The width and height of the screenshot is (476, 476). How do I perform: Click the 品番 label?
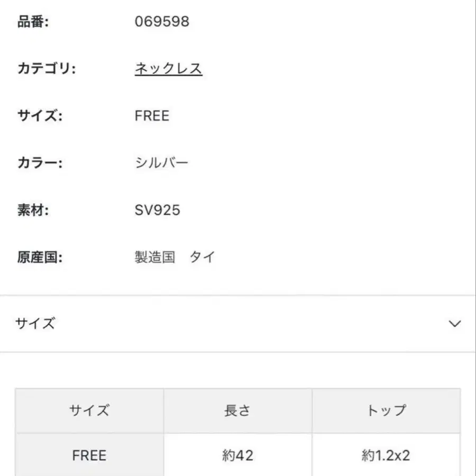[x=33, y=22]
